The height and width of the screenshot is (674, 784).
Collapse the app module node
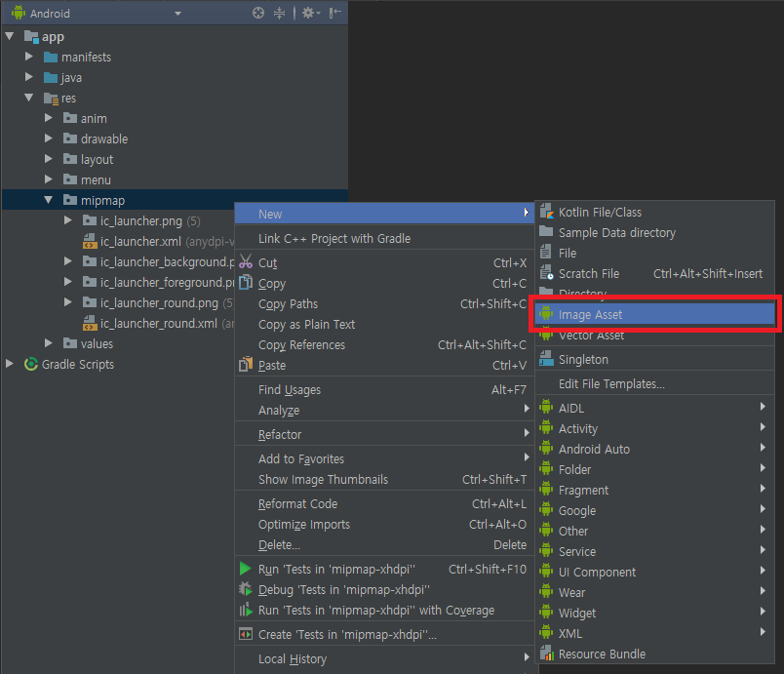pyautogui.click(x=9, y=36)
